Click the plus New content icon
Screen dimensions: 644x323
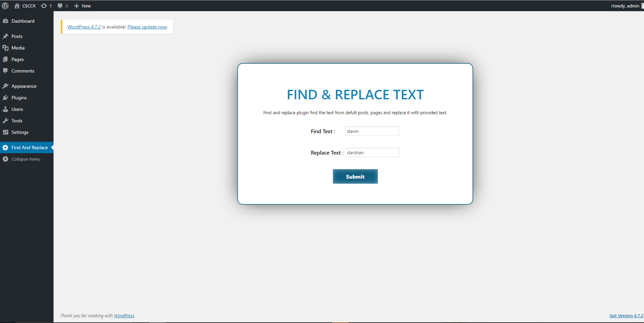coord(77,6)
